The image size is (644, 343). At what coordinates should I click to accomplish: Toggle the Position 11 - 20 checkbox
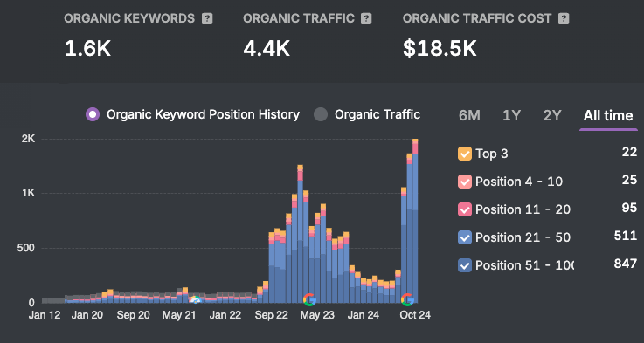tap(465, 209)
